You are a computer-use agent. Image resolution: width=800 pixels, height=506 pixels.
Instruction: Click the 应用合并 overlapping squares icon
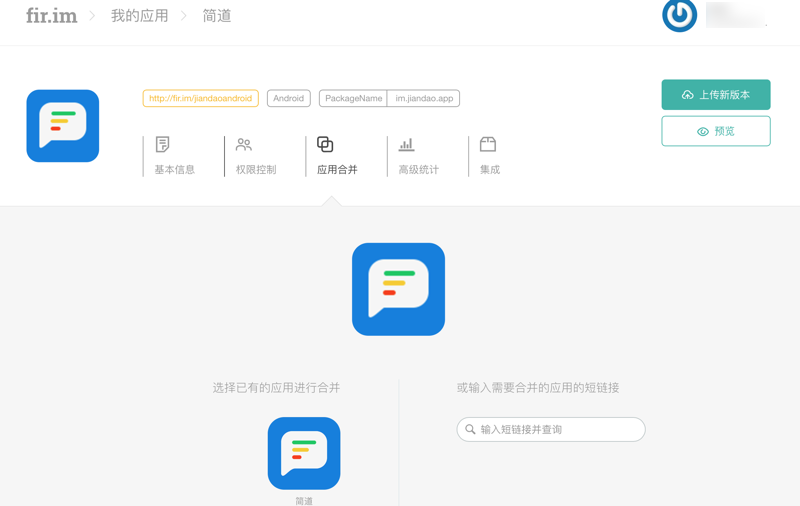pyautogui.click(x=325, y=144)
